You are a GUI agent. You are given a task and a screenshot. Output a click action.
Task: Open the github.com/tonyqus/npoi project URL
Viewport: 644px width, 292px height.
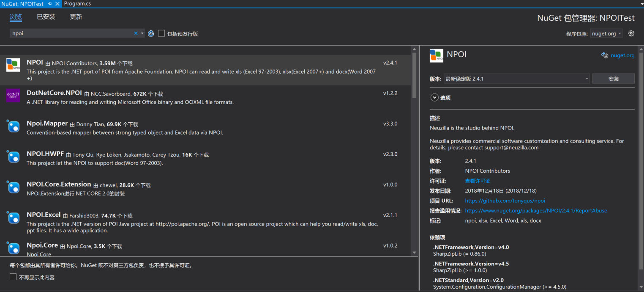505,201
